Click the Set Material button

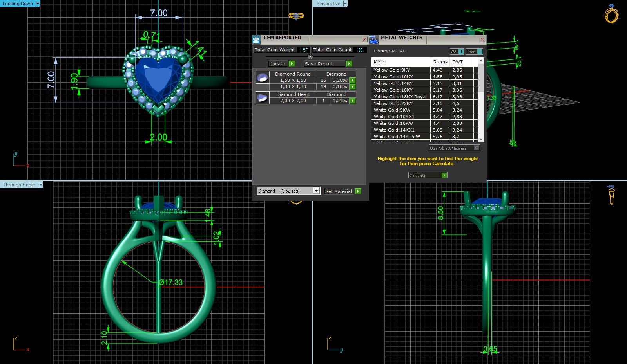pos(342,191)
